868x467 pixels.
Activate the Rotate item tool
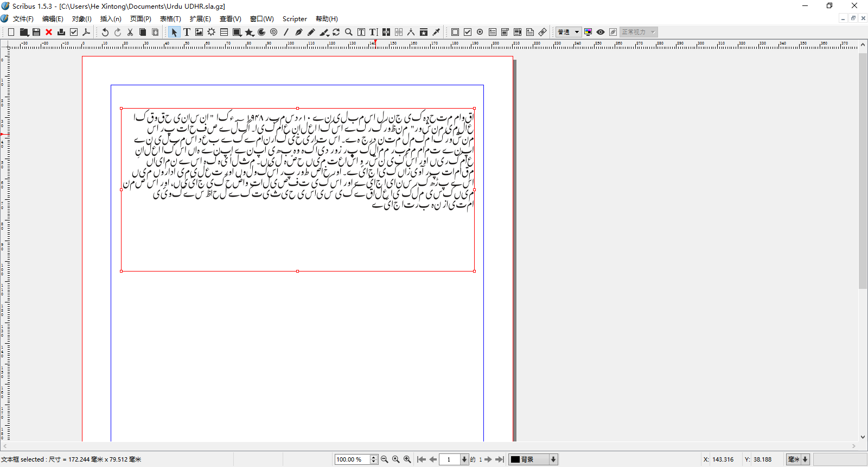click(336, 32)
